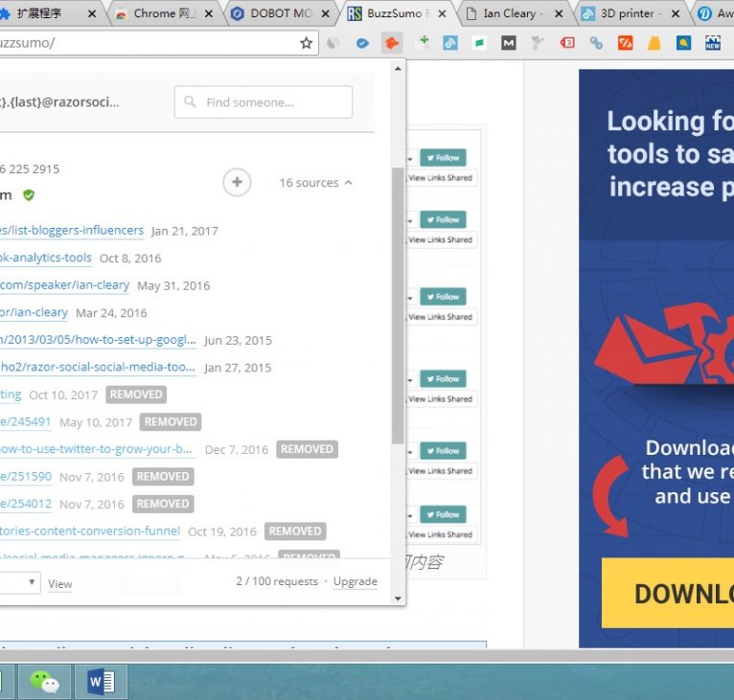
Task: Click the Upgrade link in popup footer
Action: click(355, 582)
